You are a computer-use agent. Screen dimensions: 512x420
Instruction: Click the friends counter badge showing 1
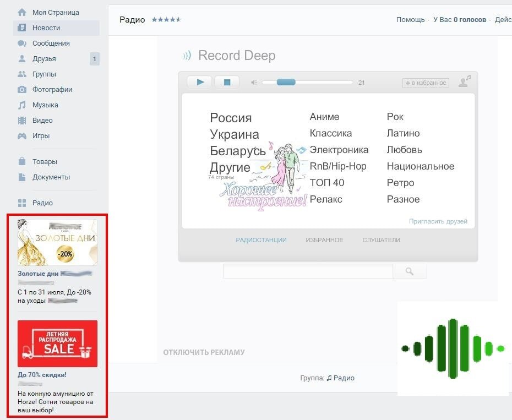tap(94, 59)
